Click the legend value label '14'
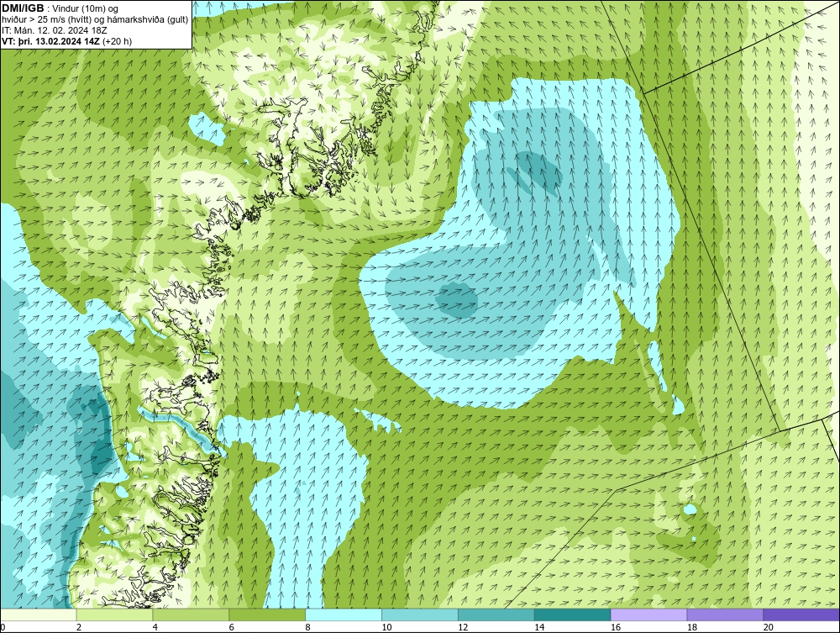Image resolution: width=840 pixels, height=633 pixels. tap(539, 627)
